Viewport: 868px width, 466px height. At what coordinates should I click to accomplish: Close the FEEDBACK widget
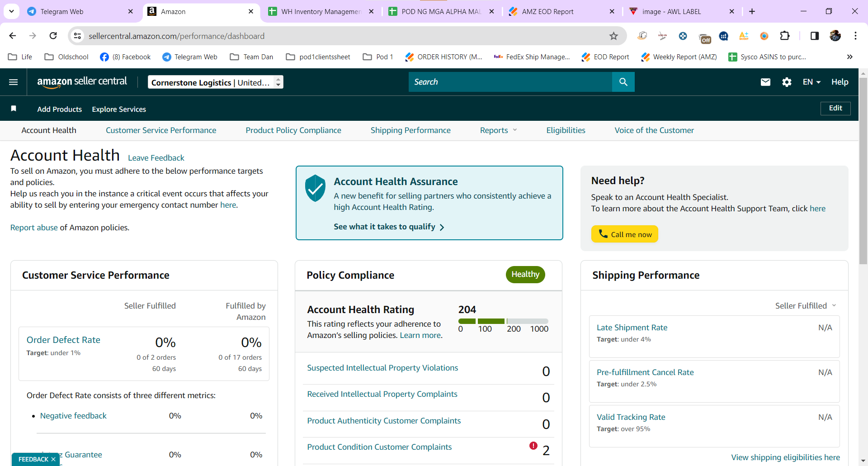pyautogui.click(x=53, y=459)
